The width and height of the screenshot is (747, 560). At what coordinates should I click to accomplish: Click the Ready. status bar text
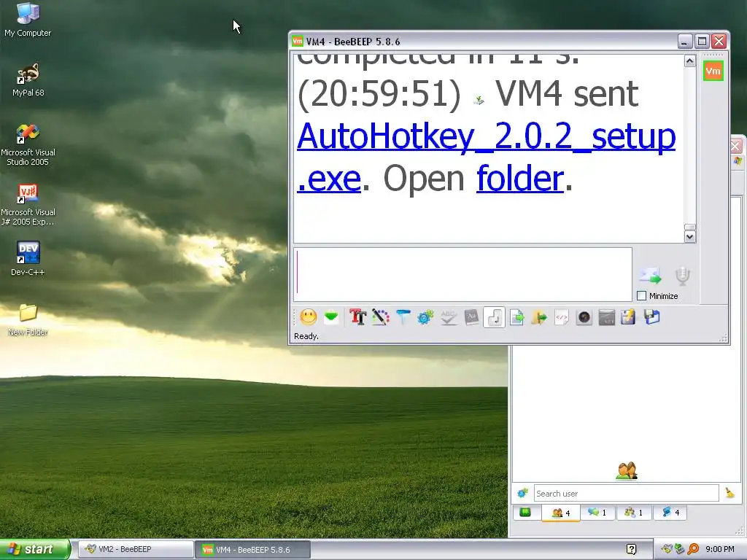pyautogui.click(x=306, y=336)
